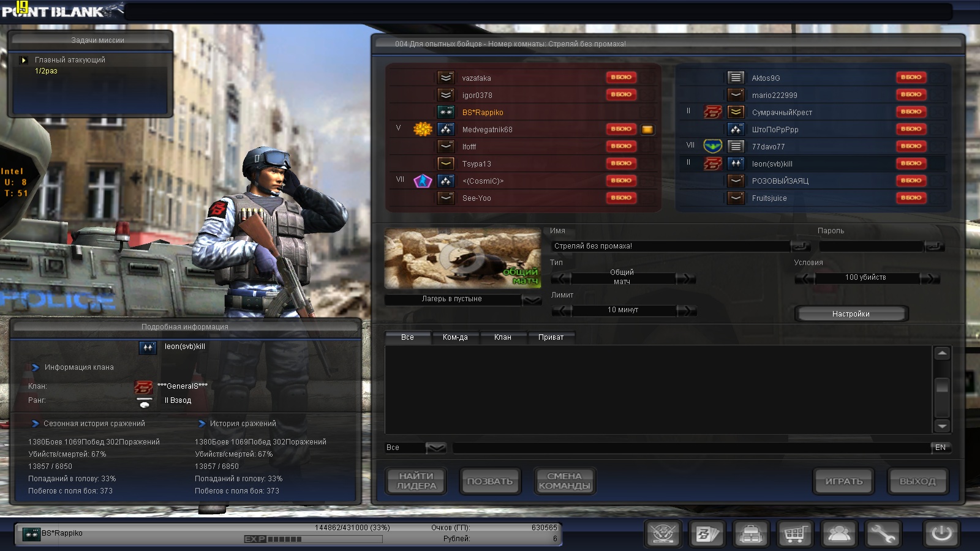The image size is (980, 551).
Task: Select previous match type with left arrow
Action: 560,279
